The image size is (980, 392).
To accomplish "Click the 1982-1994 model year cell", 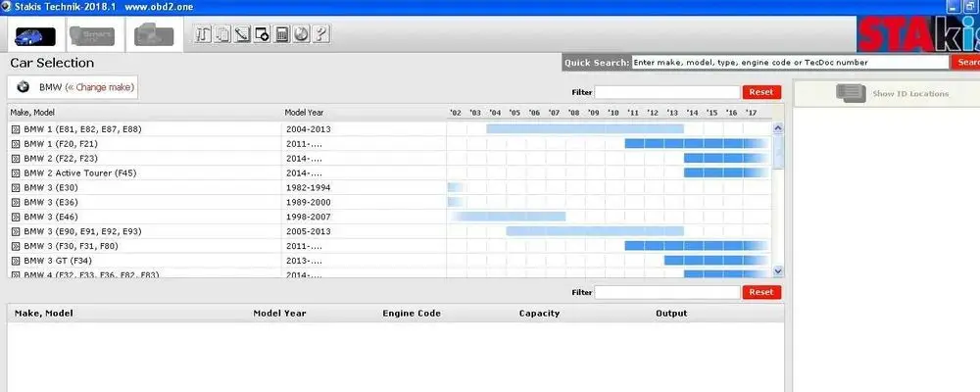I will 308,187.
